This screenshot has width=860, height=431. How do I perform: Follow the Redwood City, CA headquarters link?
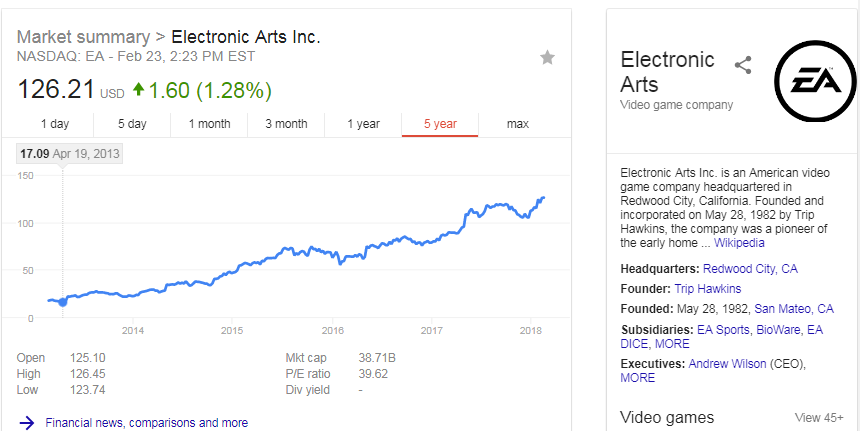coord(750,269)
